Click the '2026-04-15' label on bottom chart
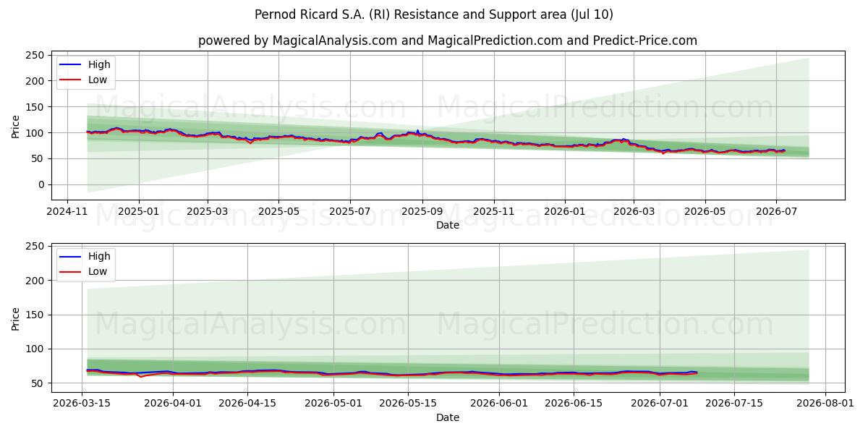 (247, 404)
